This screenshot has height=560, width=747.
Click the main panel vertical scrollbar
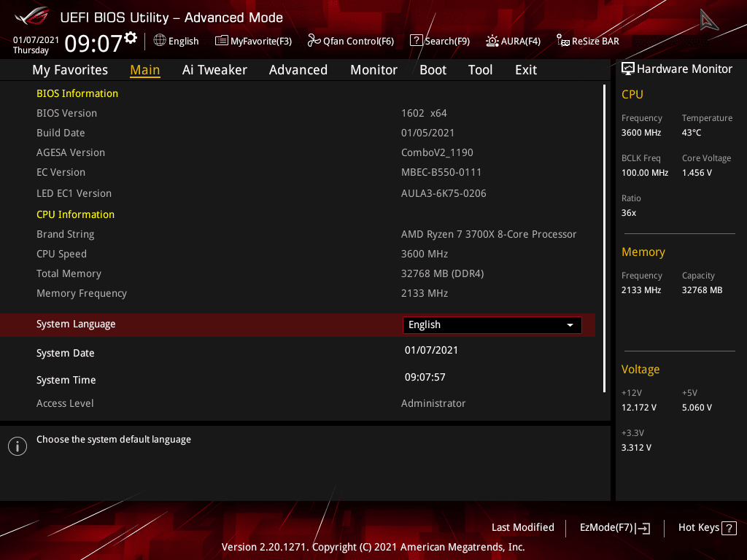(x=604, y=238)
